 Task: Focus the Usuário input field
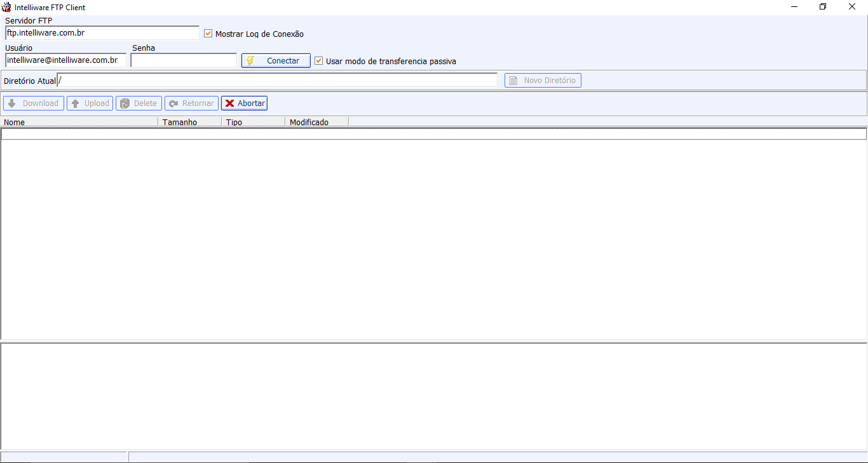click(65, 60)
